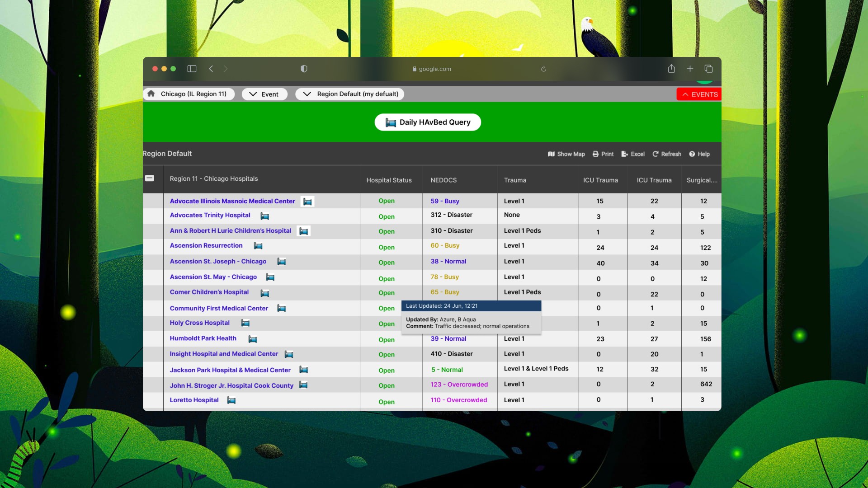The width and height of the screenshot is (868, 488).
Task: Click the NEDOCS column header
Action: 443,180
